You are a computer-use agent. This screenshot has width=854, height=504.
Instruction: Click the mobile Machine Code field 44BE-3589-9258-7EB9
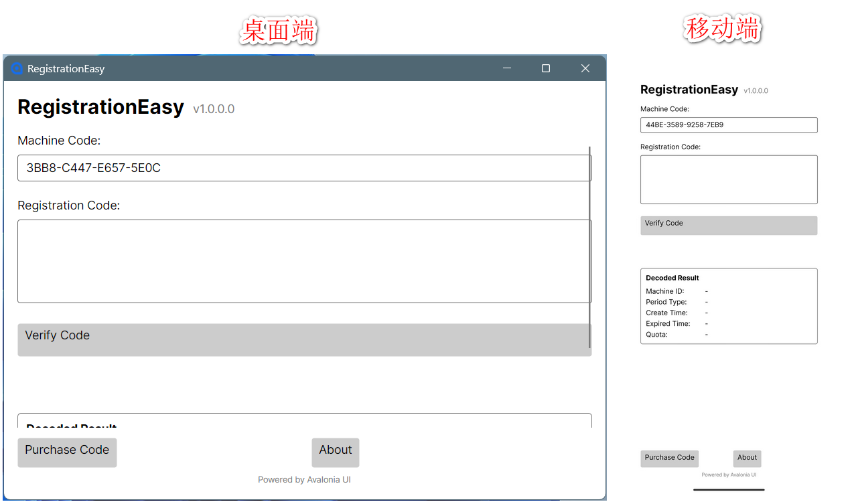pyautogui.click(x=729, y=125)
